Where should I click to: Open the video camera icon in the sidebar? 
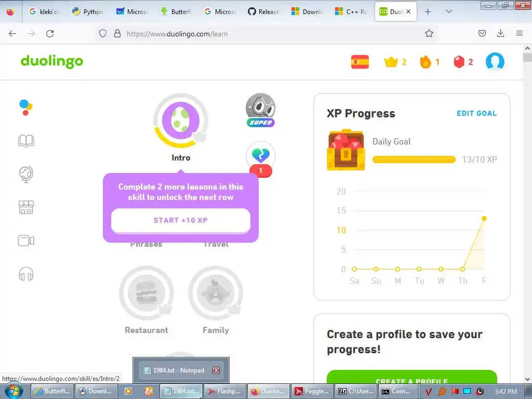click(26, 241)
